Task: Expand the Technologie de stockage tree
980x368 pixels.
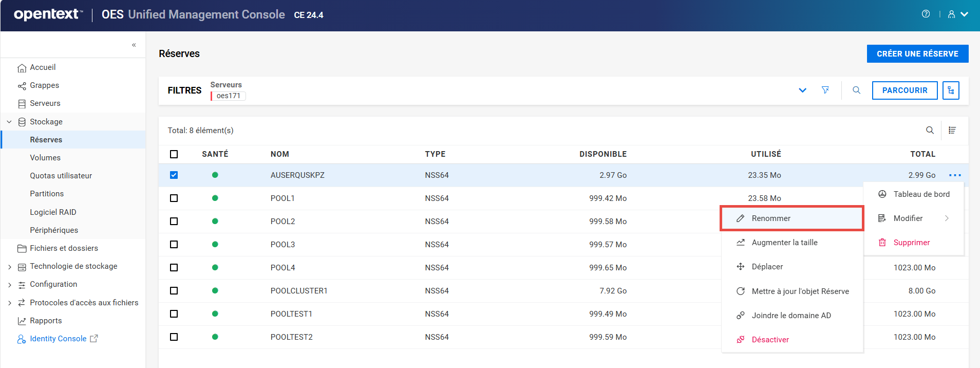Action: (x=9, y=267)
